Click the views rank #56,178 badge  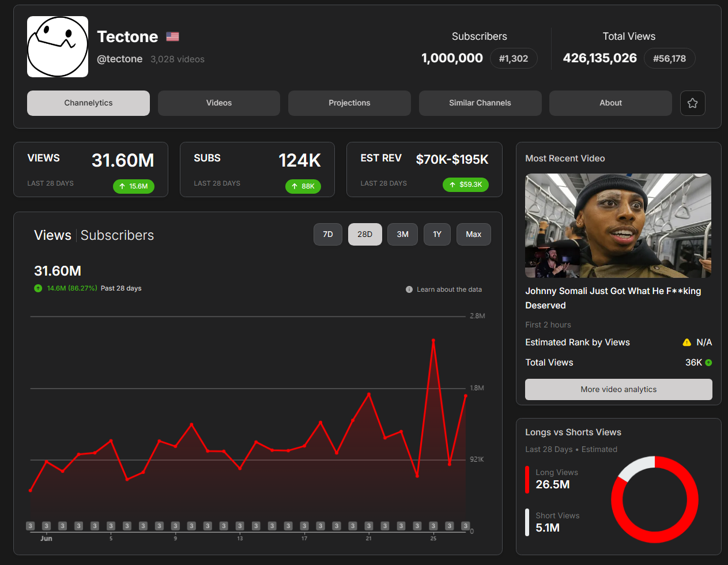click(669, 58)
